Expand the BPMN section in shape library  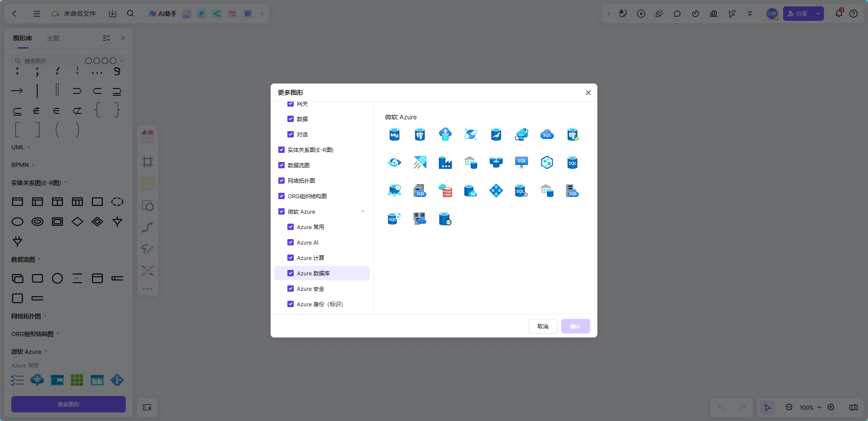pyautogui.click(x=33, y=165)
